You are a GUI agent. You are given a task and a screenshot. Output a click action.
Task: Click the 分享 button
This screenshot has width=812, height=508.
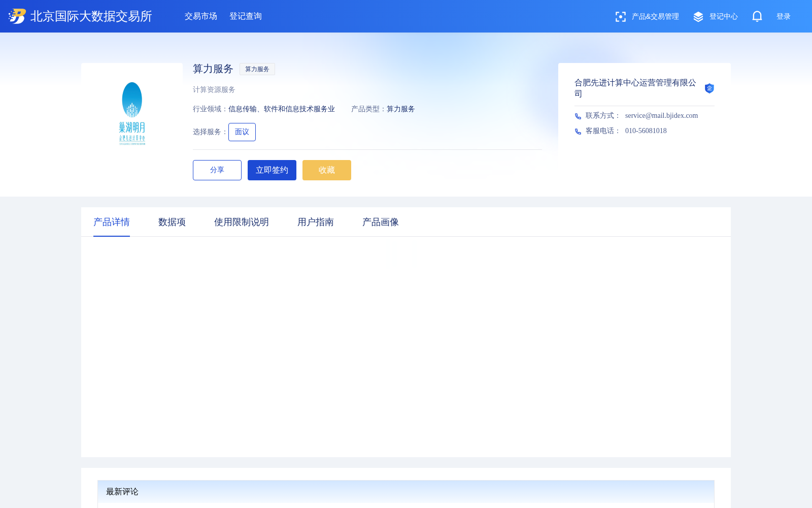(217, 170)
